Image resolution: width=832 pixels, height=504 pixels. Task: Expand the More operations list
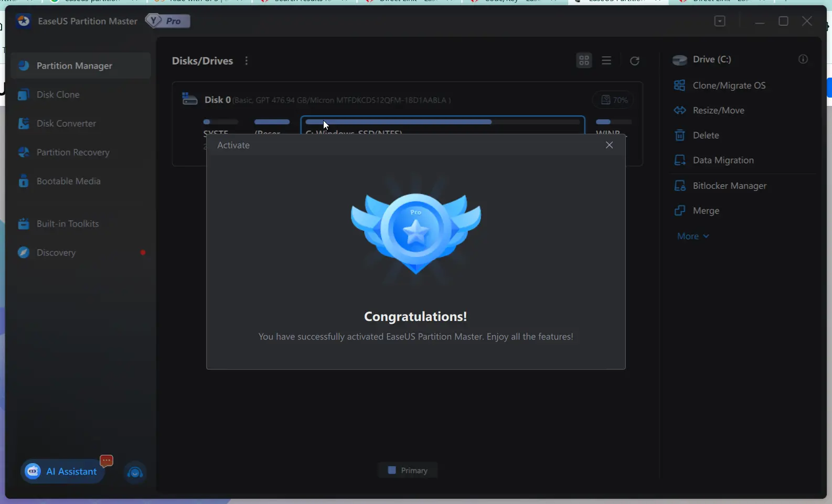point(693,236)
